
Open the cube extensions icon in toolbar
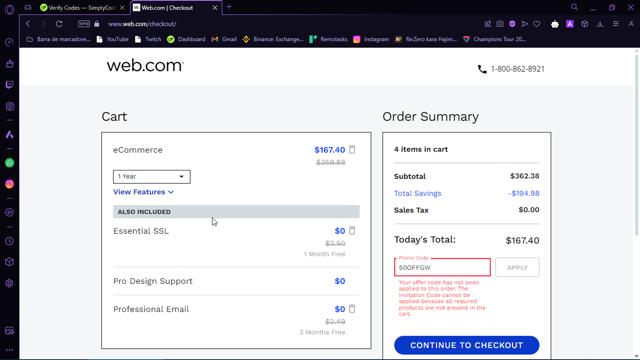tap(584, 24)
